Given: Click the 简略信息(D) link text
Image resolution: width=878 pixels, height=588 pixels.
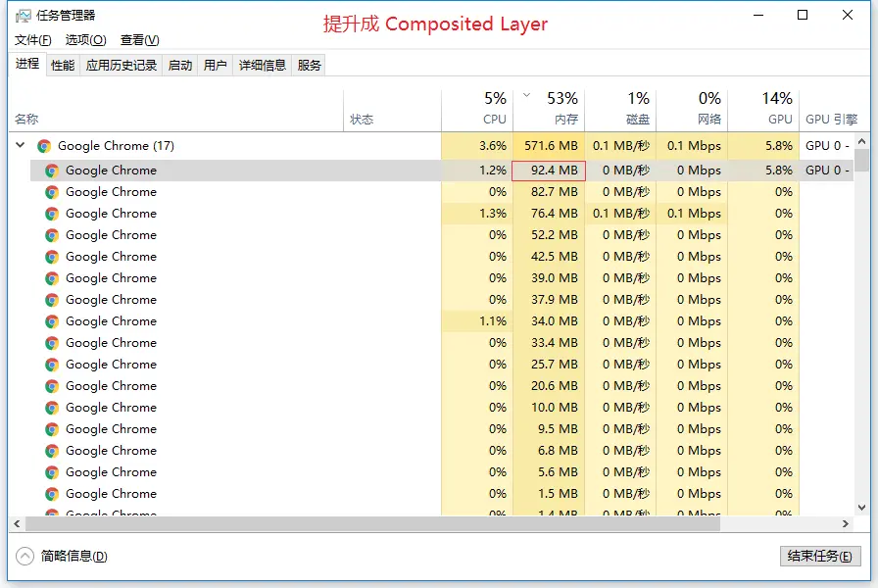Looking at the screenshot, I should pos(73,556).
